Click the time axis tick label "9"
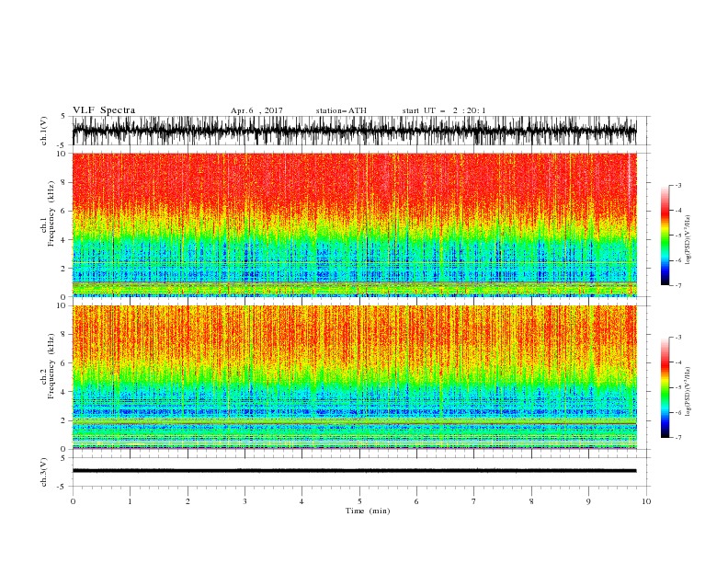This screenshot has height=563, width=728. 588,501
